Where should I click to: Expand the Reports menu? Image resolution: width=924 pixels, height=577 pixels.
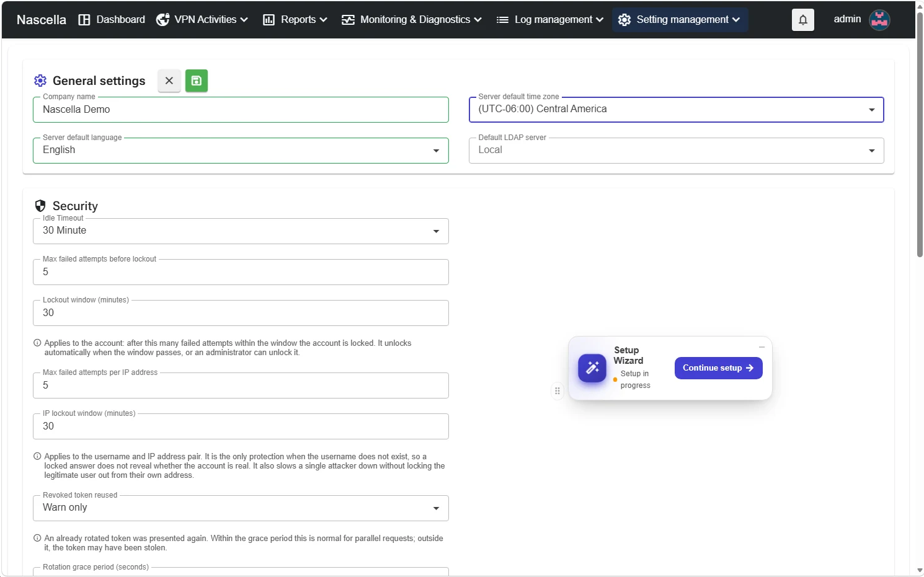click(295, 20)
